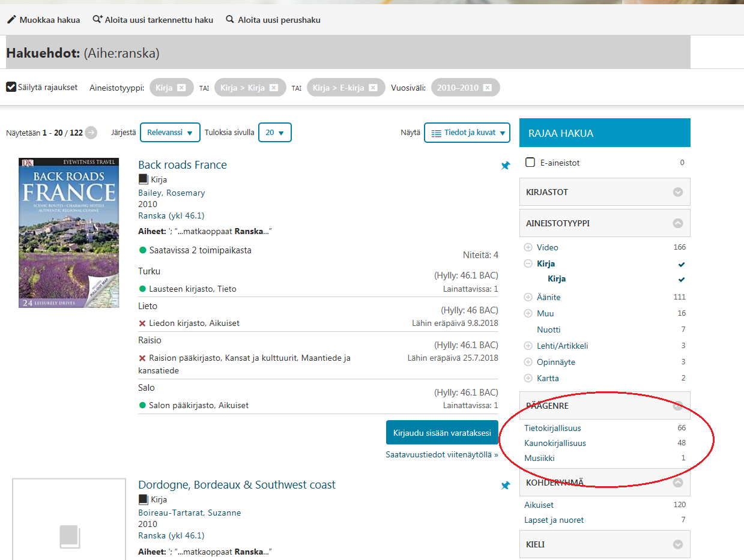This screenshot has height=560, width=744.
Task: Click the pencil Muokkaa hakua icon
Action: tap(11, 20)
